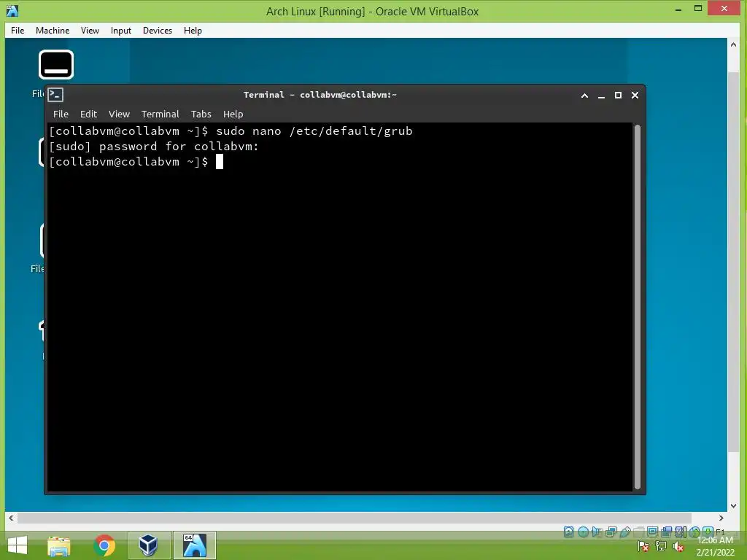Viewport: 747px width, 560px height.
Task: Click the VirtualBox horizontal scrollbar left arrow
Action: coord(11,518)
